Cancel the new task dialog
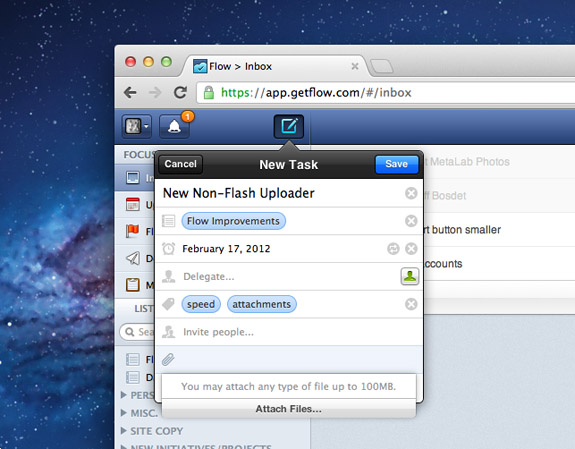The height and width of the screenshot is (449, 575). click(180, 164)
